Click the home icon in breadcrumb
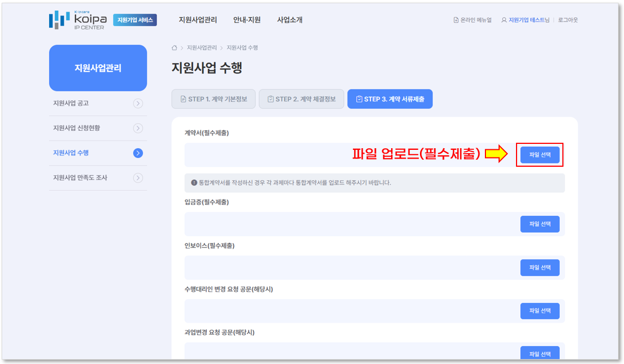 175,48
